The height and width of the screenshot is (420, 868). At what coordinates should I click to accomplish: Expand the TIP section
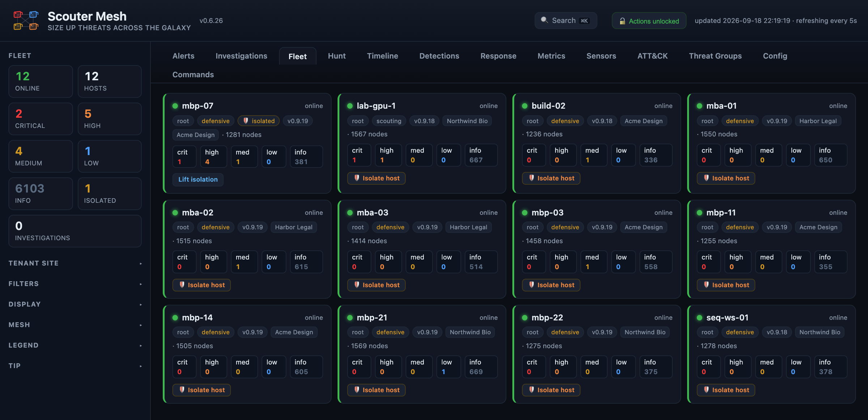(x=75, y=366)
